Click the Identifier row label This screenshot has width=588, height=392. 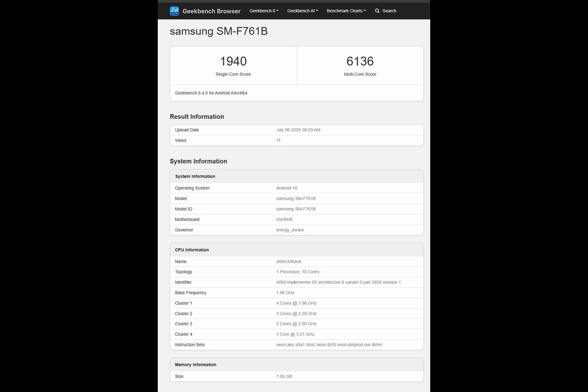pos(183,282)
